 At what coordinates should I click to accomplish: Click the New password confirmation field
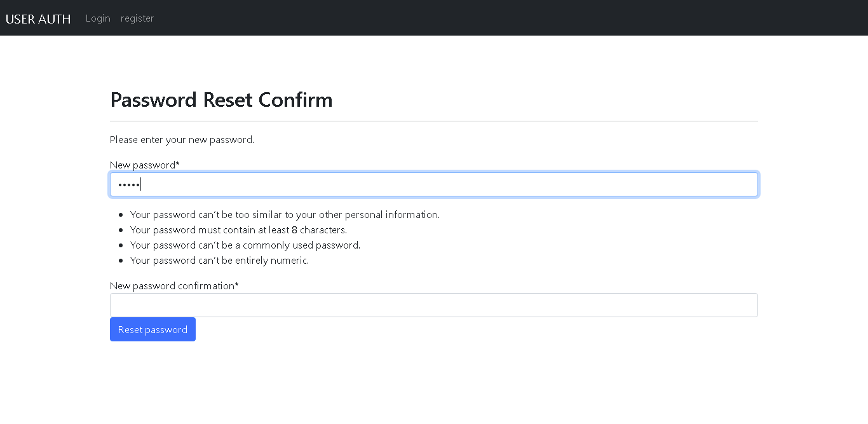tap(433, 305)
